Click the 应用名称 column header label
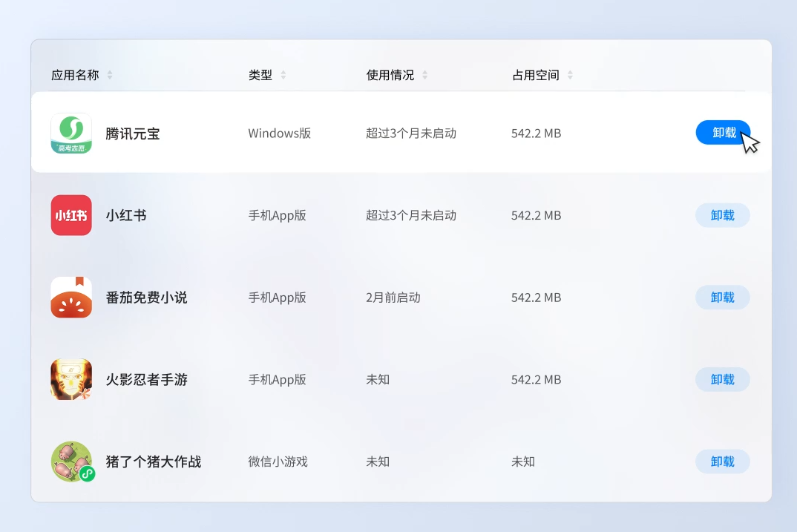This screenshot has height=532, width=797. 75,75
